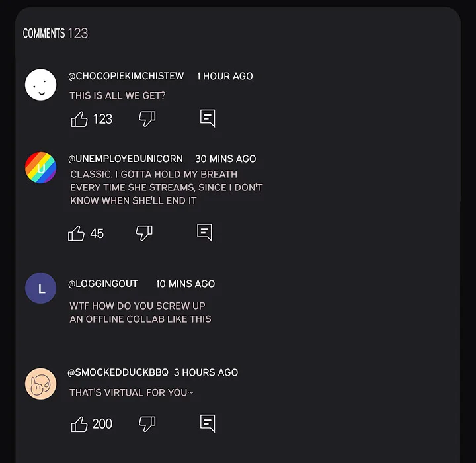Click the @SMOCKEDDUCKBBQ duck avatar

click(40, 384)
